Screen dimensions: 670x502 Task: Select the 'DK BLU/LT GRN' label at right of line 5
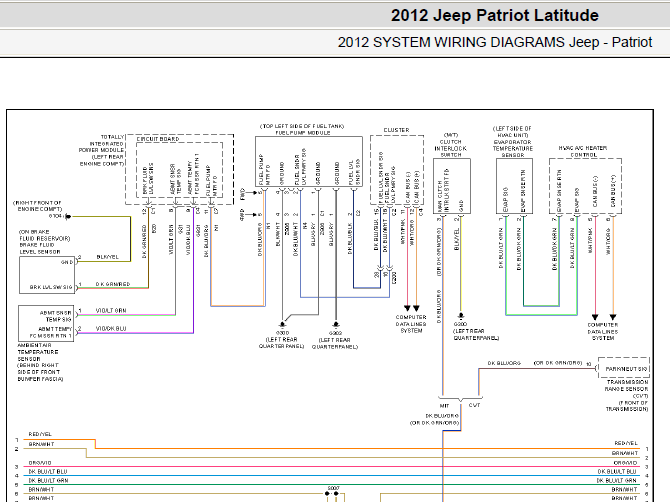(x=617, y=481)
